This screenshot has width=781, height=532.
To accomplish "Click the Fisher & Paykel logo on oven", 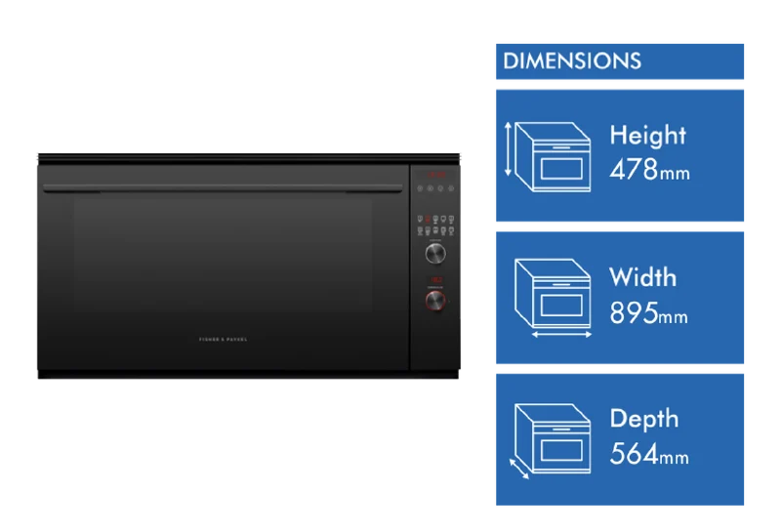I will [x=223, y=340].
